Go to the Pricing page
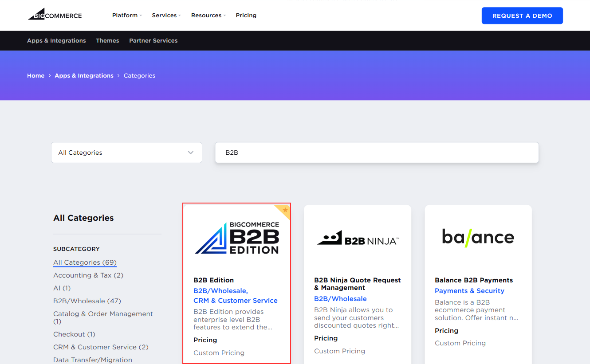The height and width of the screenshot is (364, 590). 246,15
